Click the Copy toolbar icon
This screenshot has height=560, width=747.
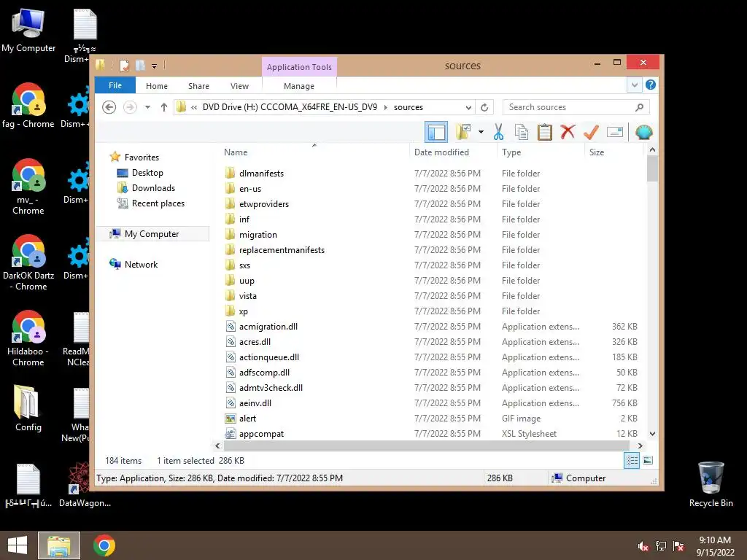coord(521,132)
